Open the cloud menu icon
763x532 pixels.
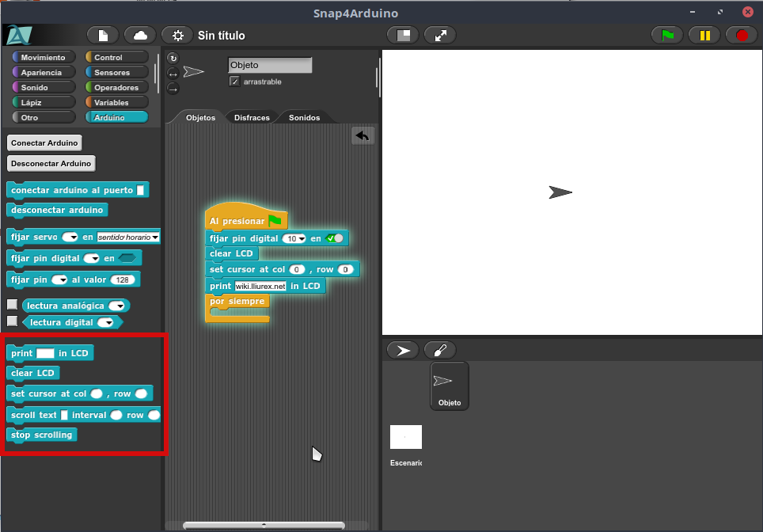(x=140, y=35)
